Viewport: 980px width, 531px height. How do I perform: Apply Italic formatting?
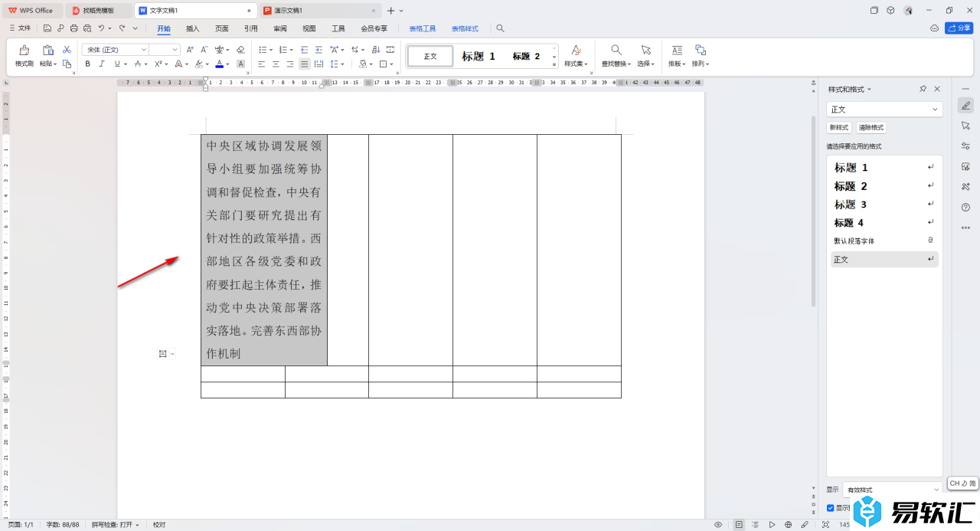[x=102, y=64]
